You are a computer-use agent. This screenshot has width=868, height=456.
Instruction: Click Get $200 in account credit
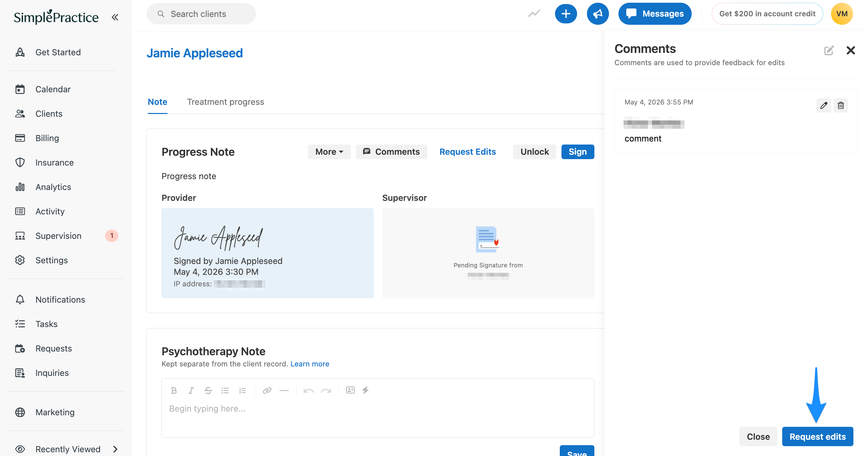pyautogui.click(x=767, y=14)
